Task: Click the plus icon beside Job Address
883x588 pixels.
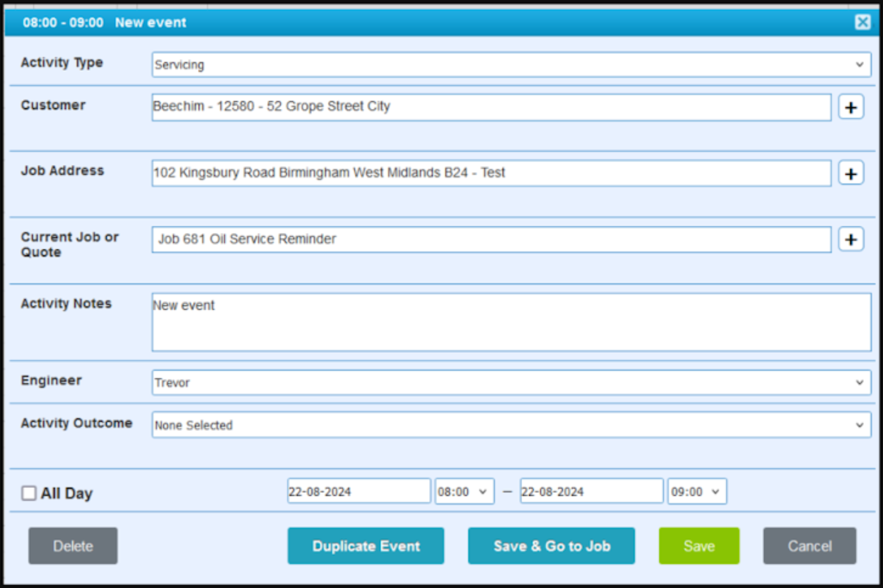Action: point(850,174)
